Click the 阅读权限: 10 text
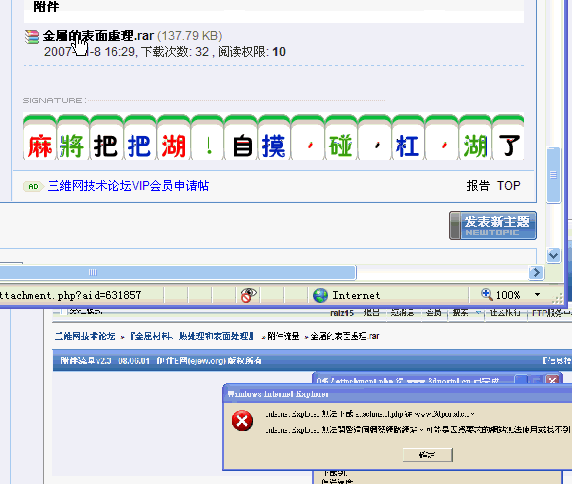The image size is (572, 484). pos(252,52)
